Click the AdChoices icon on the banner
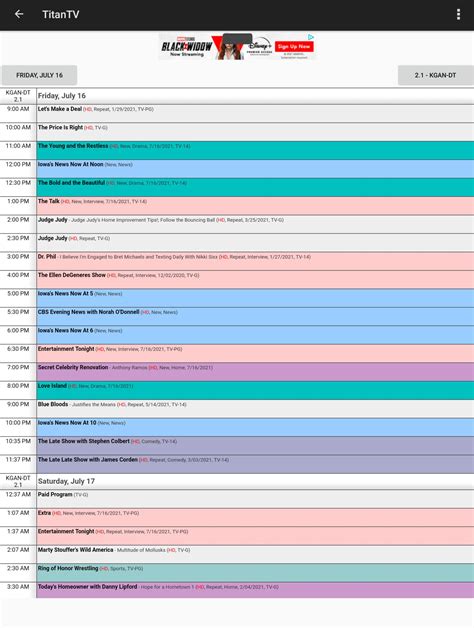Screen dimensions: 474x628 point(311,37)
